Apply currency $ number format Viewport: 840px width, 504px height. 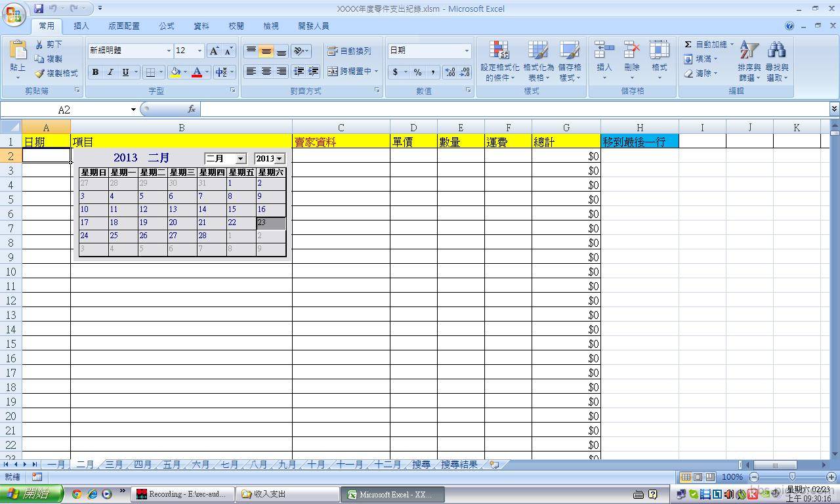(x=395, y=72)
